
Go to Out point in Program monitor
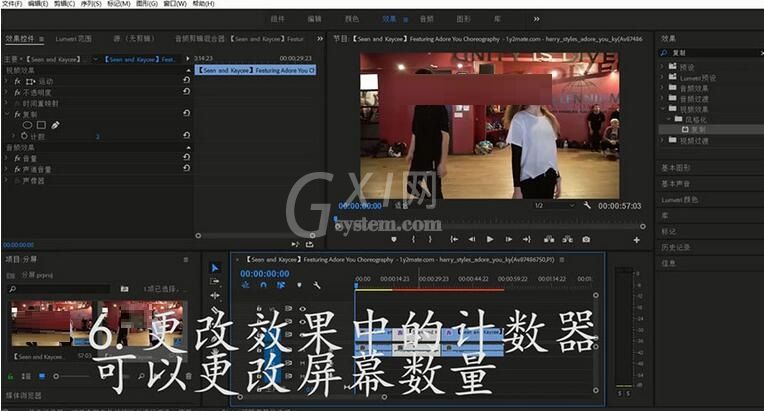point(527,239)
